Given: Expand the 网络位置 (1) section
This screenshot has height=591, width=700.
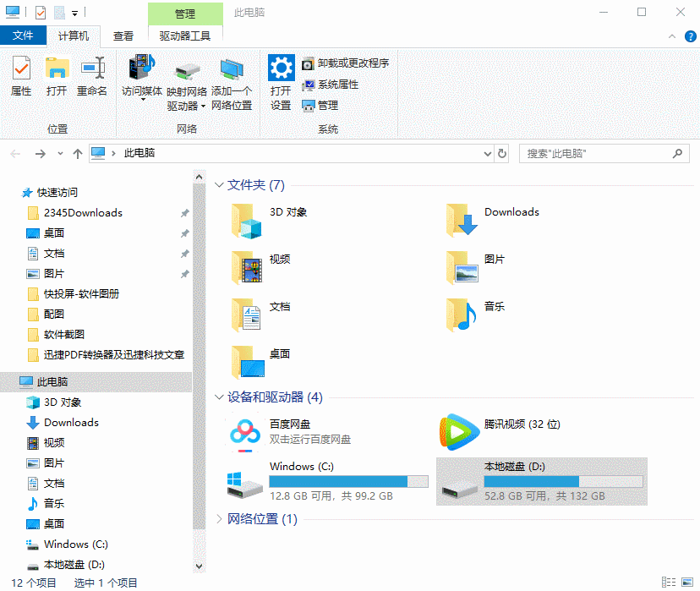Looking at the screenshot, I should (x=219, y=518).
